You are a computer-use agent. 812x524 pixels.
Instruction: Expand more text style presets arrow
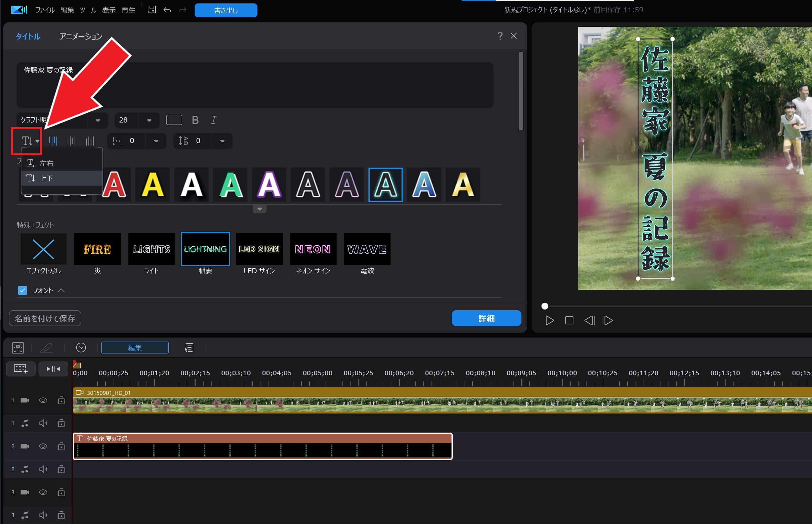pos(259,209)
